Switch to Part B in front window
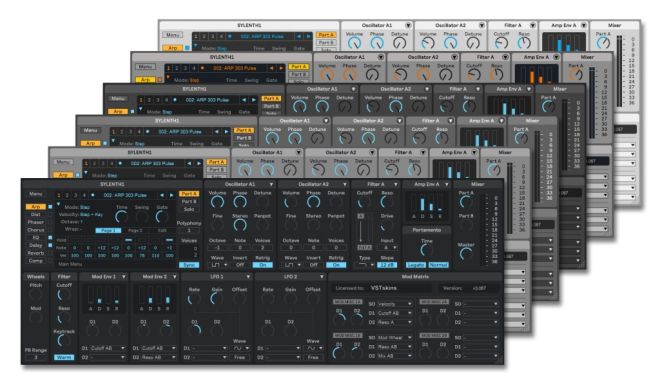This screenshot has height=385, width=660. pyautogui.click(x=189, y=202)
